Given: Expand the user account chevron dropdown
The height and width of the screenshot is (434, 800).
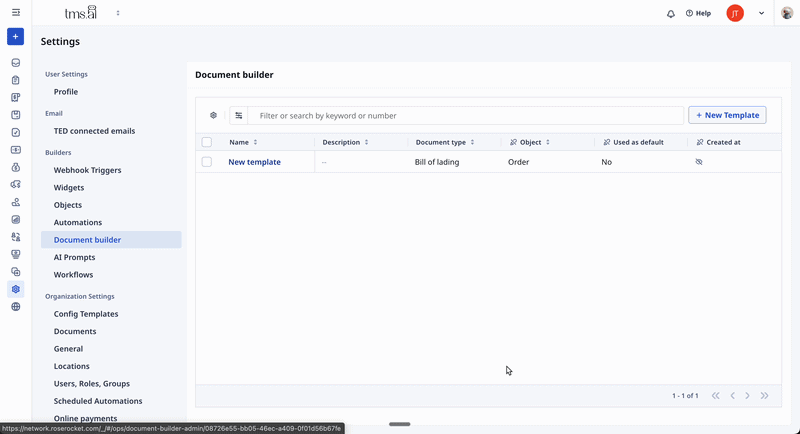Looking at the screenshot, I should tap(761, 14).
